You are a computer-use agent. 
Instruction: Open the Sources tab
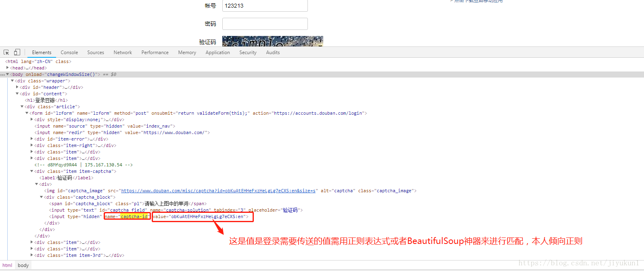(96, 53)
